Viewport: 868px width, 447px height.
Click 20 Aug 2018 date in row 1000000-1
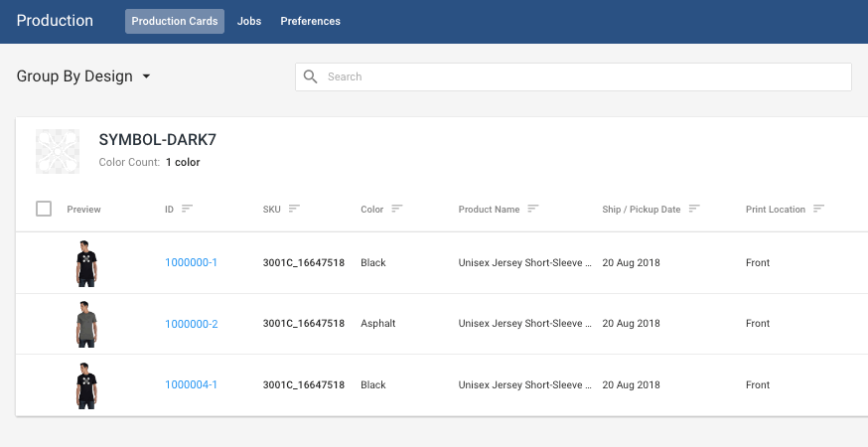point(631,262)
